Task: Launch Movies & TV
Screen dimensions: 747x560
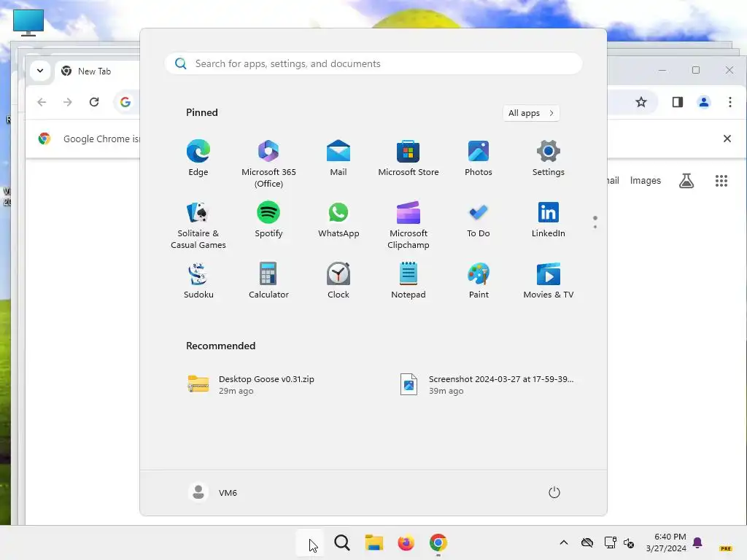Action: point(549,281)
